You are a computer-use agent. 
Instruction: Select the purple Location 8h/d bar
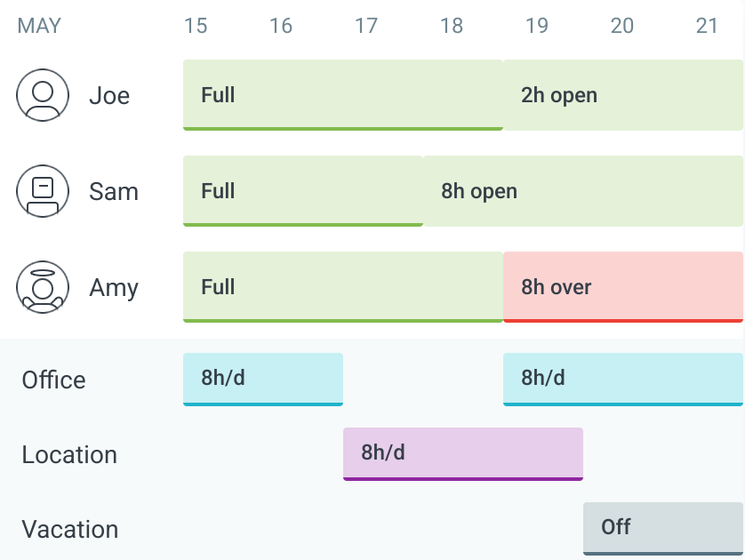coord(463,454)
